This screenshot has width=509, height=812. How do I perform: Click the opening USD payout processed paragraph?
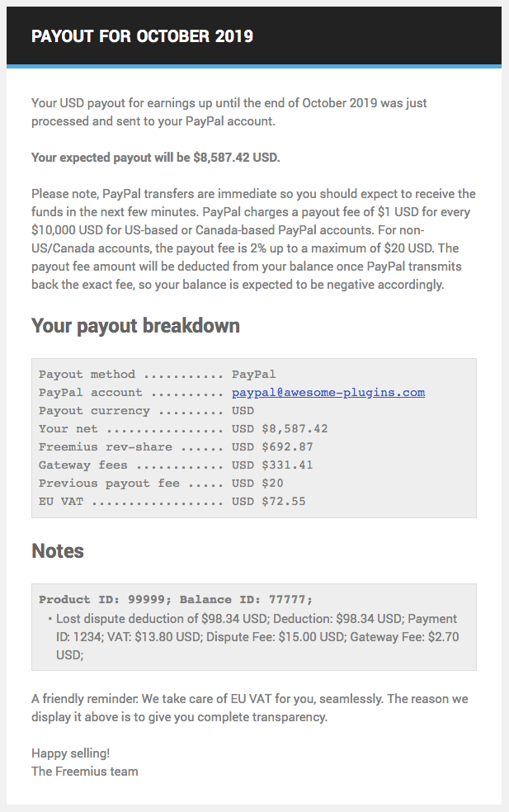pyautogui.click(x=229, y=112)
